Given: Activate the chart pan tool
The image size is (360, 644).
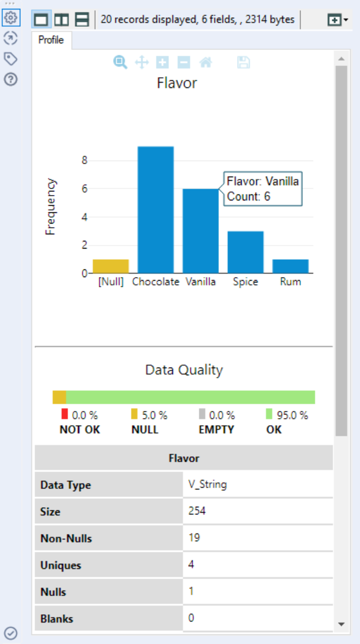Looking at the screenshot, I should pos(142,62).
